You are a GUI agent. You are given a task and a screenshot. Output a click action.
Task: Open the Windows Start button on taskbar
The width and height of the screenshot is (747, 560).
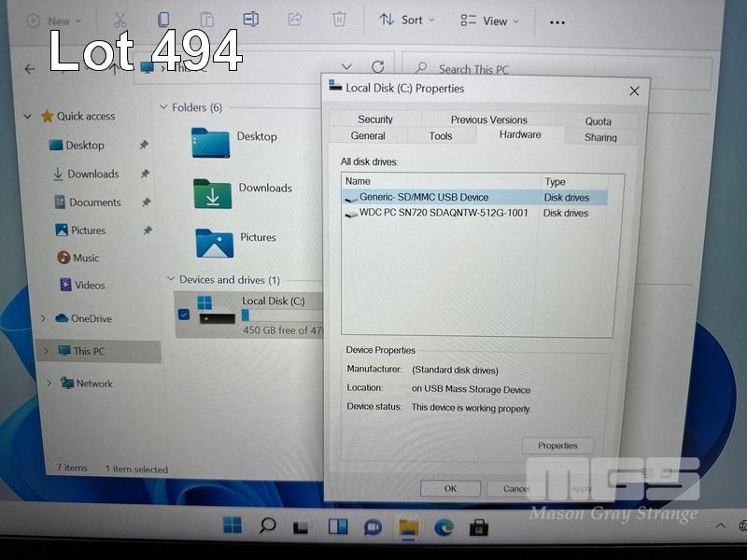[x=233, y=525]
